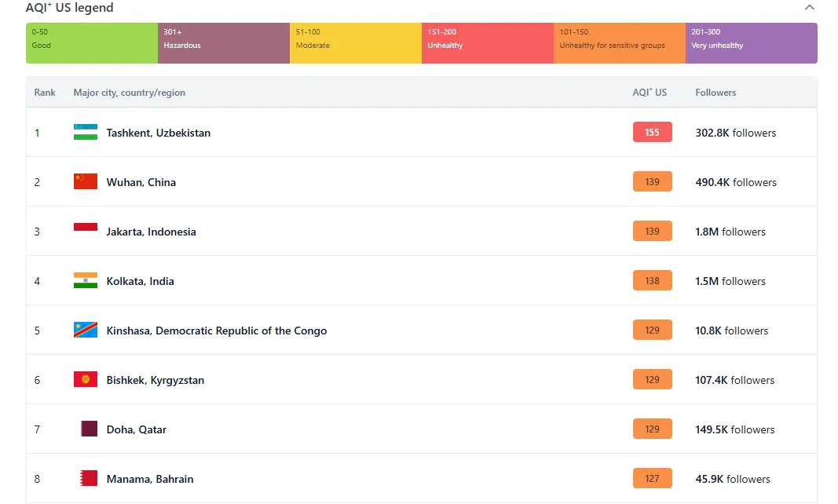Click the Bahrain flag icon
Image resolution: width=838 pixels, height=504 pixels.
(88, 479)
